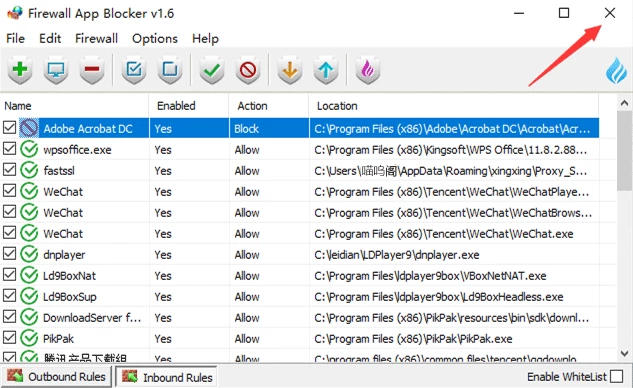The image size is (633, 388).
Task: Click the green plus Add Application icon
Action: click(x=20, y=70)
